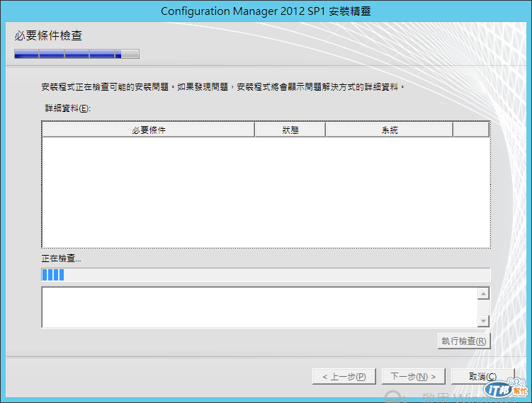Proceed with 下一步(N) button
The width and height of the screenshot is (532, 403).
(x=413, y=376)
